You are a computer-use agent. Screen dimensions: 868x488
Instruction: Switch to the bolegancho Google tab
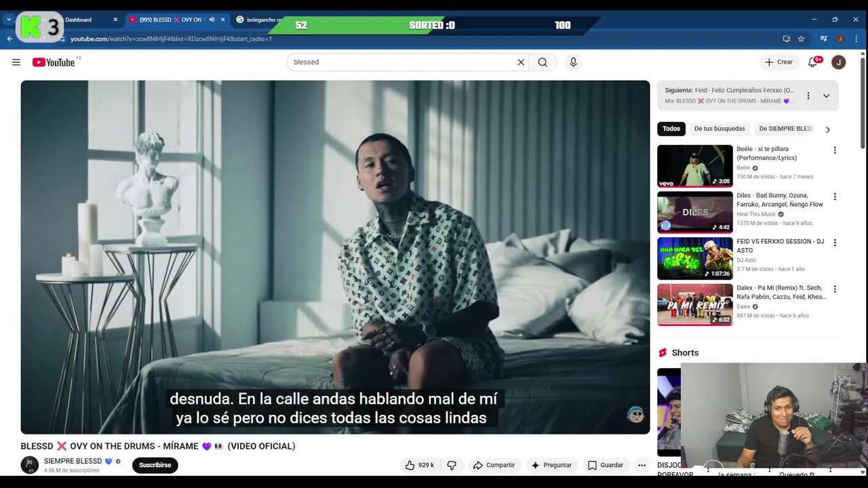pyautogui.click(x=258, y=20)
